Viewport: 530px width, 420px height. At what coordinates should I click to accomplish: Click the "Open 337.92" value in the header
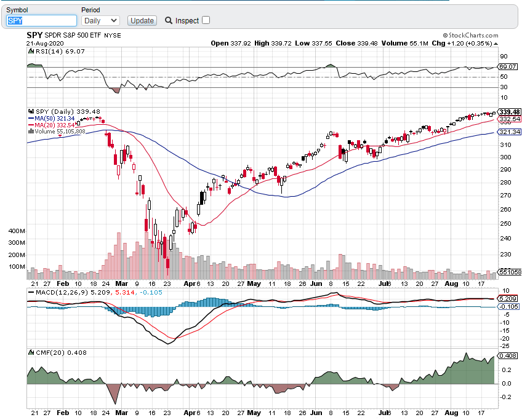[231, 43]
